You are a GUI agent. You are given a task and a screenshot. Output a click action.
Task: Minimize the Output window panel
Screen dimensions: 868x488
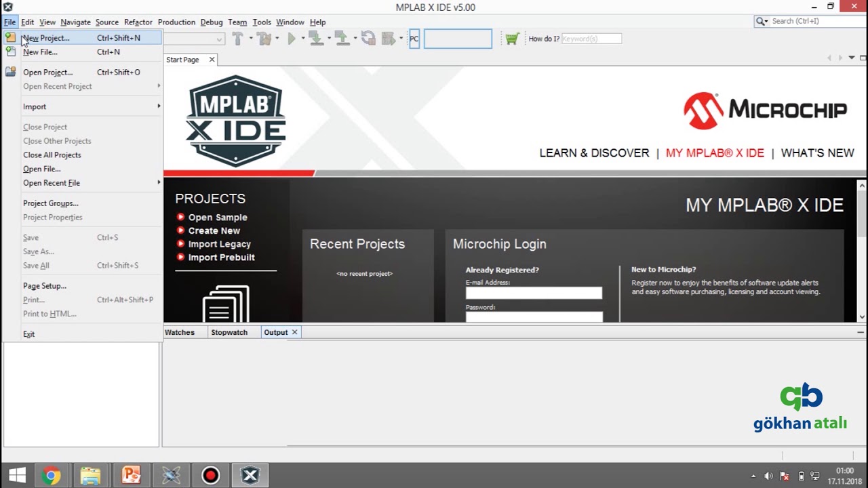coord(861,332)
